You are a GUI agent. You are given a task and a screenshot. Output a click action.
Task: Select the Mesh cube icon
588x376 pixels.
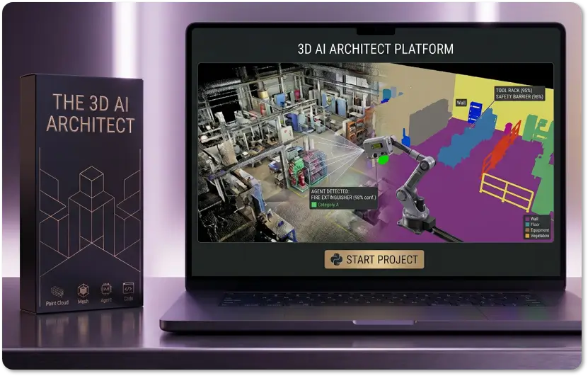(x=83, y=290)
